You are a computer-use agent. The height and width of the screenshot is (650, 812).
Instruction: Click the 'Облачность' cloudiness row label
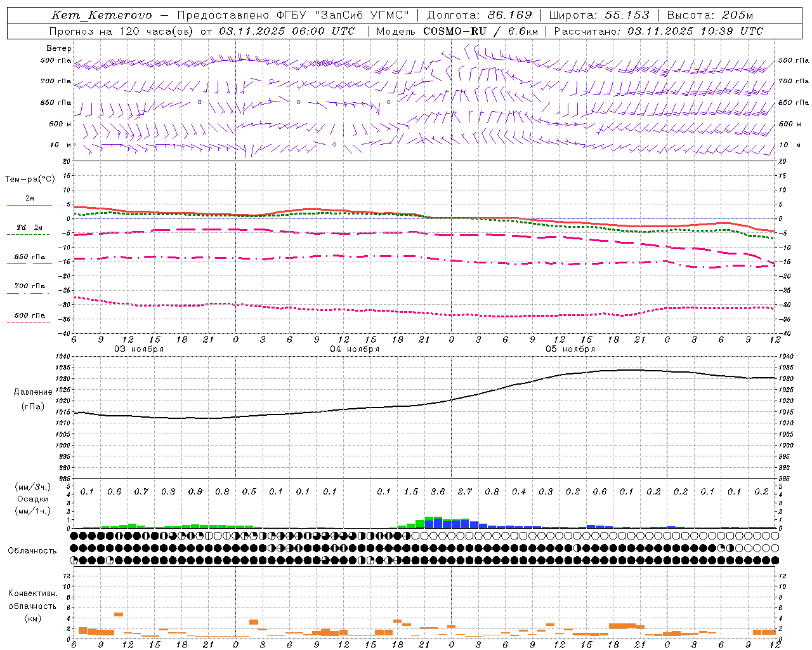(x=32, y=551)
